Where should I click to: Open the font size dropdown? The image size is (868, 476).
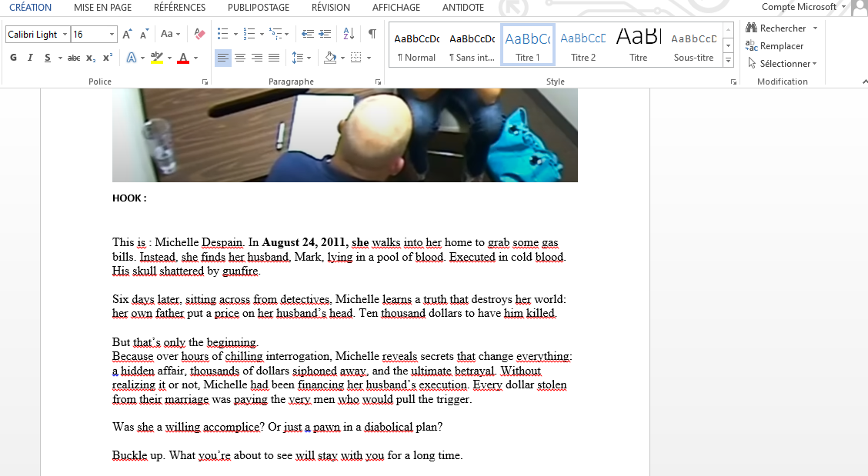112,34
